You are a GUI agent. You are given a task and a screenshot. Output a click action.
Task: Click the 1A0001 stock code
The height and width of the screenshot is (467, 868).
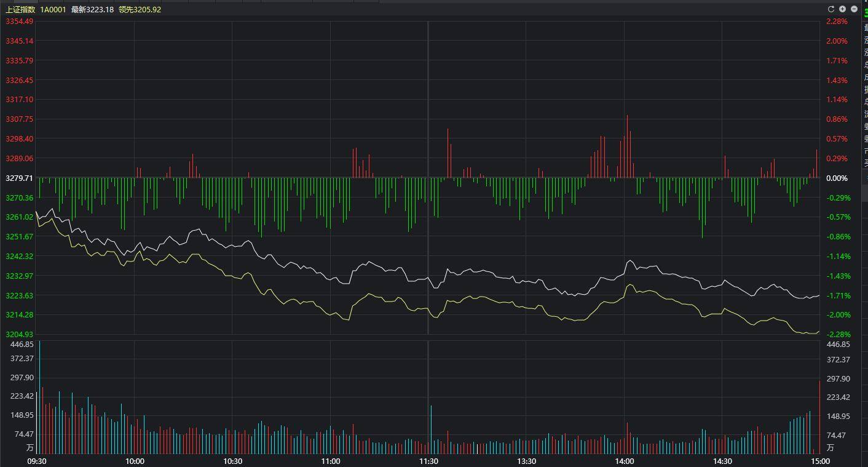pyautogui.click(x=53, y=10)
